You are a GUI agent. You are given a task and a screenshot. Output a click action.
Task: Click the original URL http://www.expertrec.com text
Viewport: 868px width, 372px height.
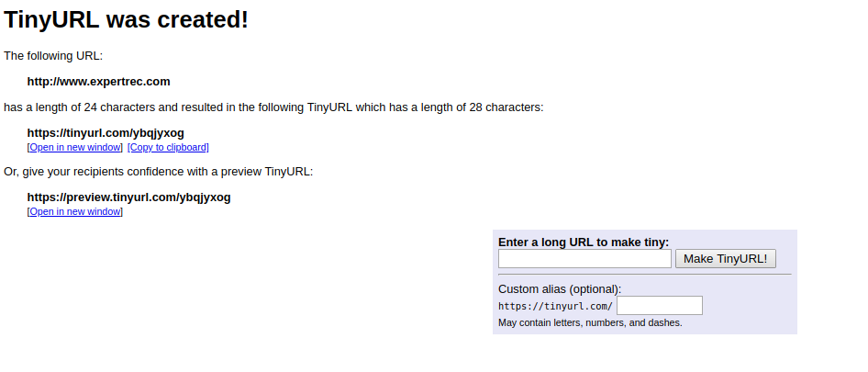point(98,82)
